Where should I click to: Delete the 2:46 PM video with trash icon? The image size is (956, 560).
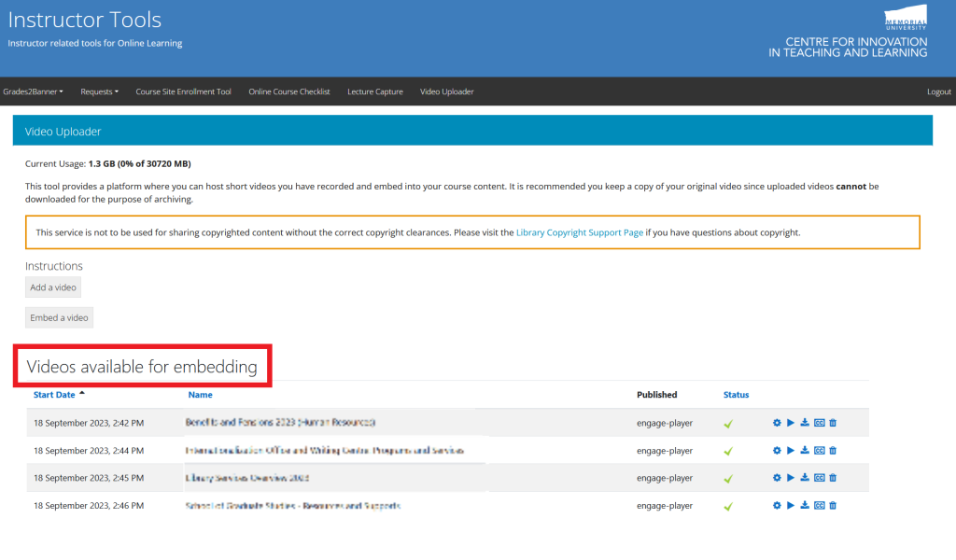click(x=833, y=505)
